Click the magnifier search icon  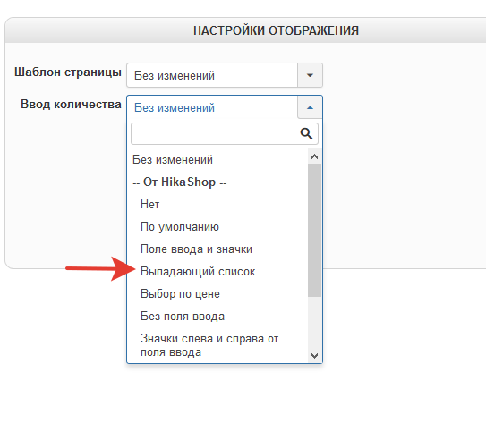coord(306,134)
